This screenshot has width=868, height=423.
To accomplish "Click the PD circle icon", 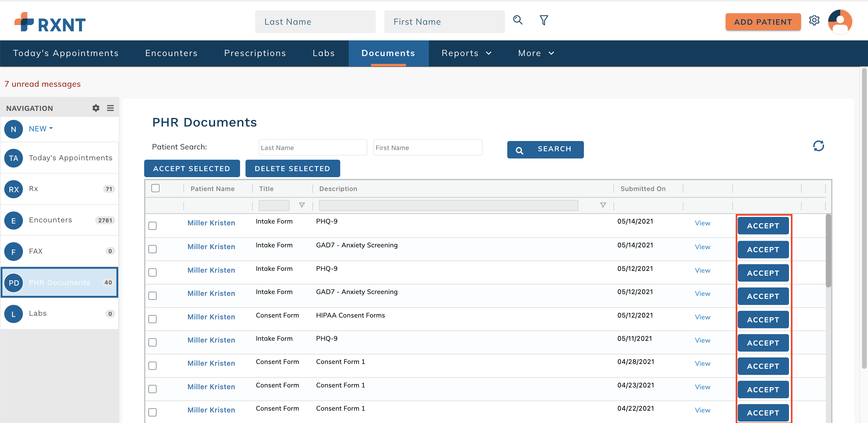I will 14,283.
